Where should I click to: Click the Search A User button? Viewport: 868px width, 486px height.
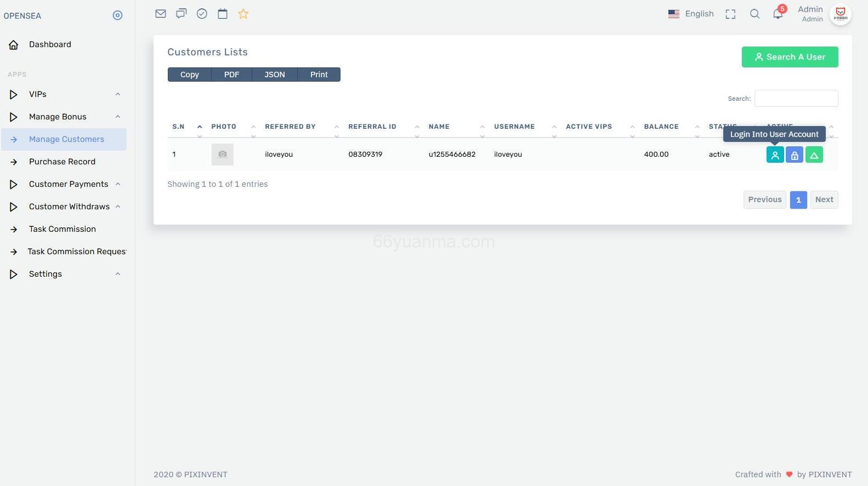point(790,57)
